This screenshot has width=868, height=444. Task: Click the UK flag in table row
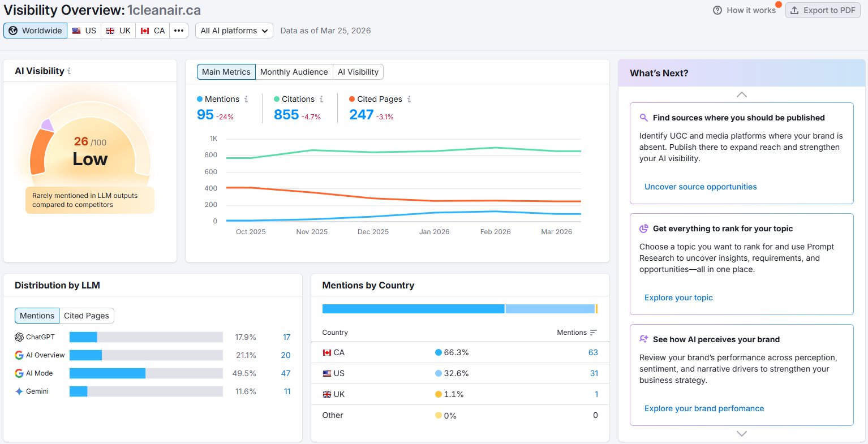327,394
